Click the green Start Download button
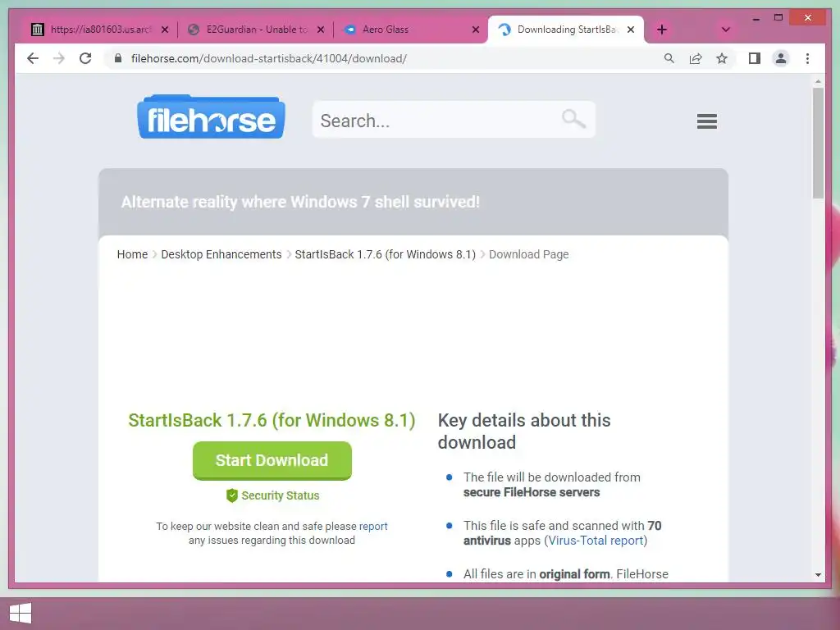 [x=272, y=461]
